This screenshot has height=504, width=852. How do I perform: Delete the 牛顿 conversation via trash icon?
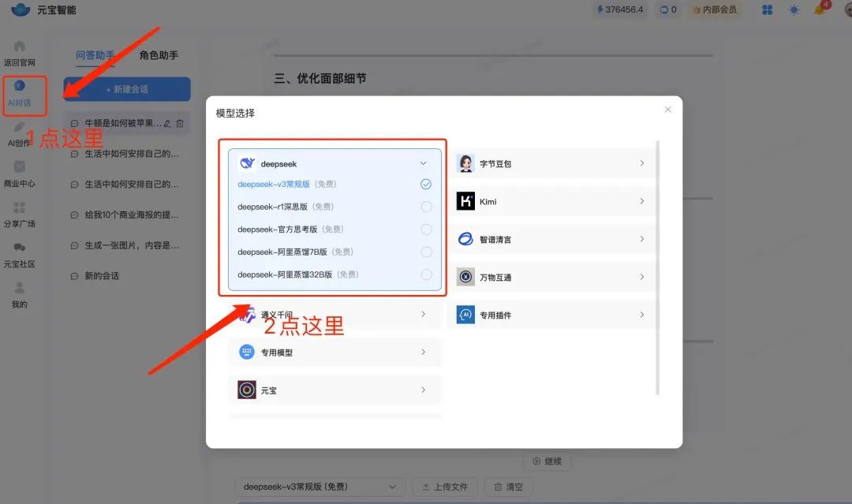tap(180, 123)
